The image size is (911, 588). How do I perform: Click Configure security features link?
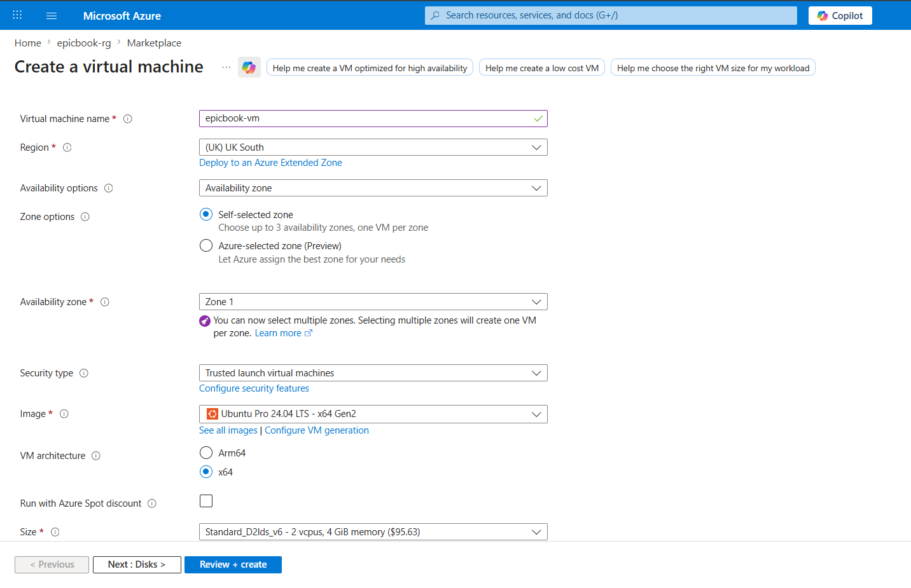pos(254,388)
